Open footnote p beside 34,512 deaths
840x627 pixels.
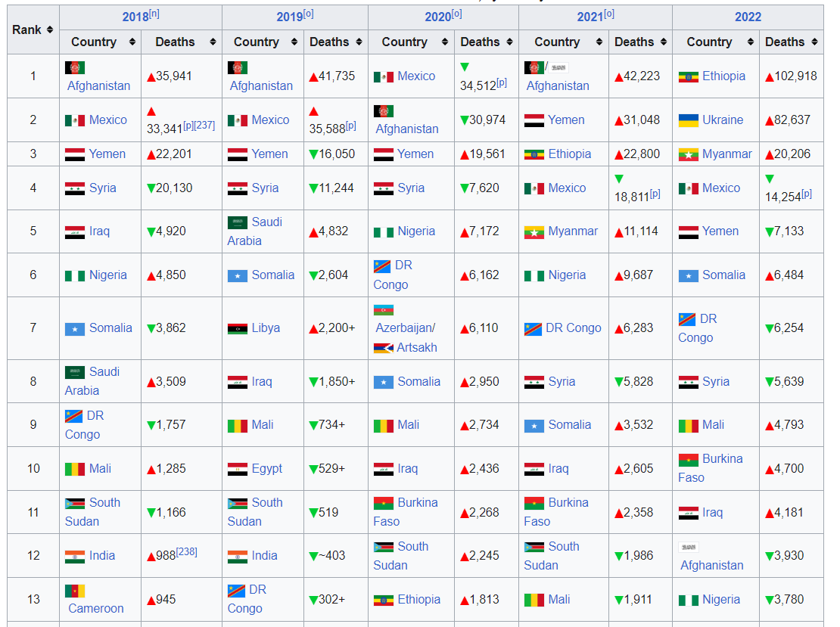pyautogui.click(x=502, y=82)
